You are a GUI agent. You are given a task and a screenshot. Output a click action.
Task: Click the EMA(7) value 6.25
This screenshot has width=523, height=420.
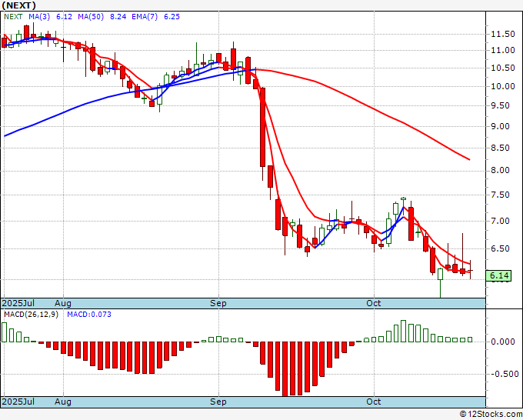(x=172, y=17)
